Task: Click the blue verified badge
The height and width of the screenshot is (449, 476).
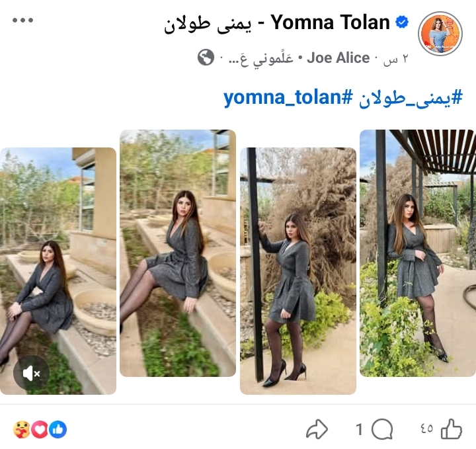Action: pos(402,22)
